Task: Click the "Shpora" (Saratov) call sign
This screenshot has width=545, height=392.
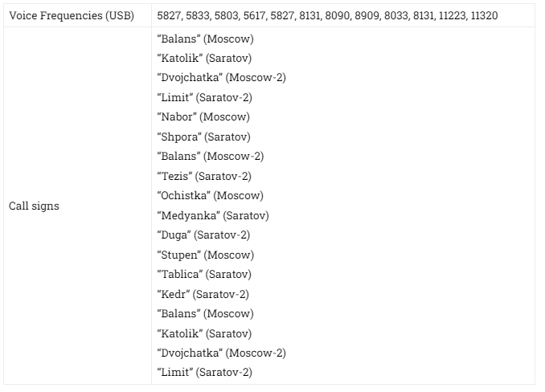Action: 203,137
